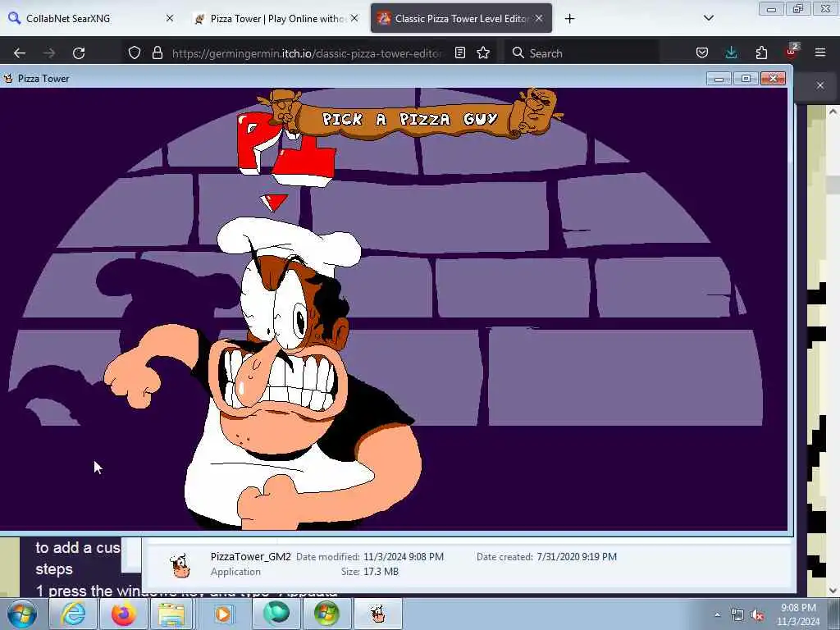Viewport: 840px width, 630px height.
Task: Close the CollabNet SearXNG tab
Action: click(x=170, y=18)
